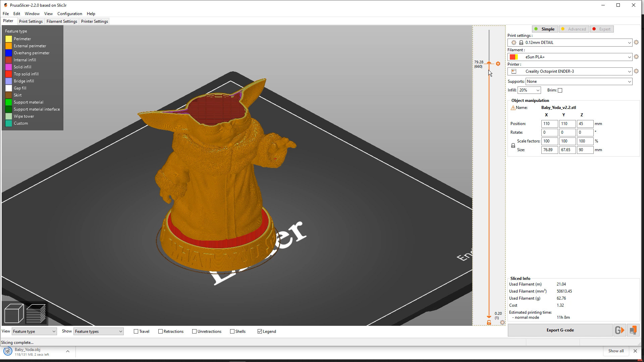Click the add color change plus icon on slider
This screenshot has width=644, height=362.
(498, 63)
